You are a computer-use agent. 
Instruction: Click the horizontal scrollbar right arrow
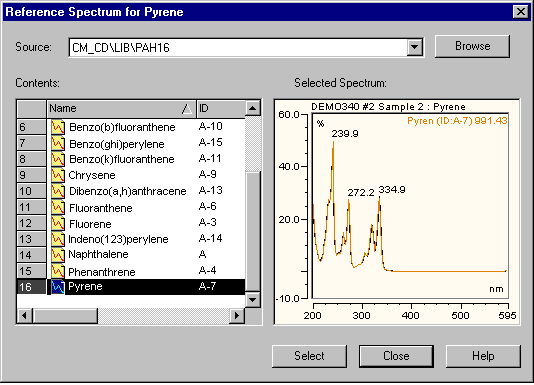[x=237, y=315]
